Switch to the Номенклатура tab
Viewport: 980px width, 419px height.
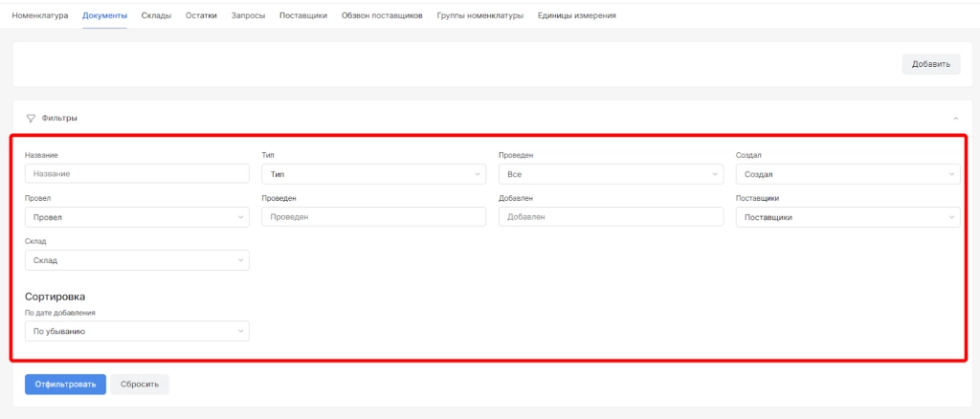[x=40, y=16]
